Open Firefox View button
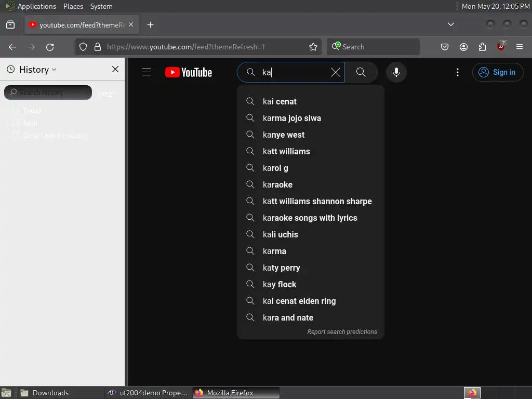The image size is (532, 399). click(x=10, y=25)
